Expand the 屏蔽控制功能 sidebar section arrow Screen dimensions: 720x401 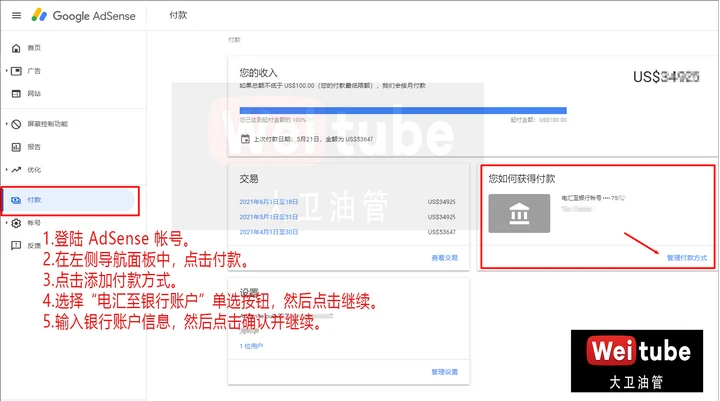tap(6, 124)
